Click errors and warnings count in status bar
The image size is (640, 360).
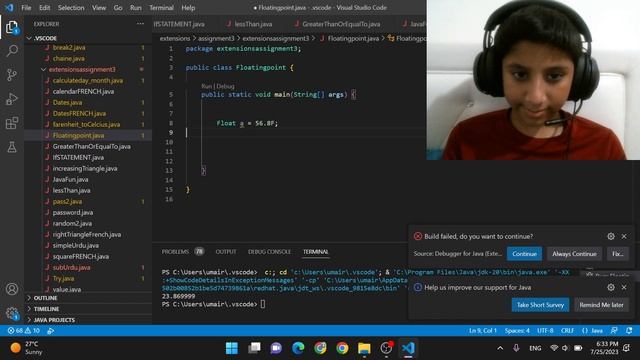coord(24,331)
